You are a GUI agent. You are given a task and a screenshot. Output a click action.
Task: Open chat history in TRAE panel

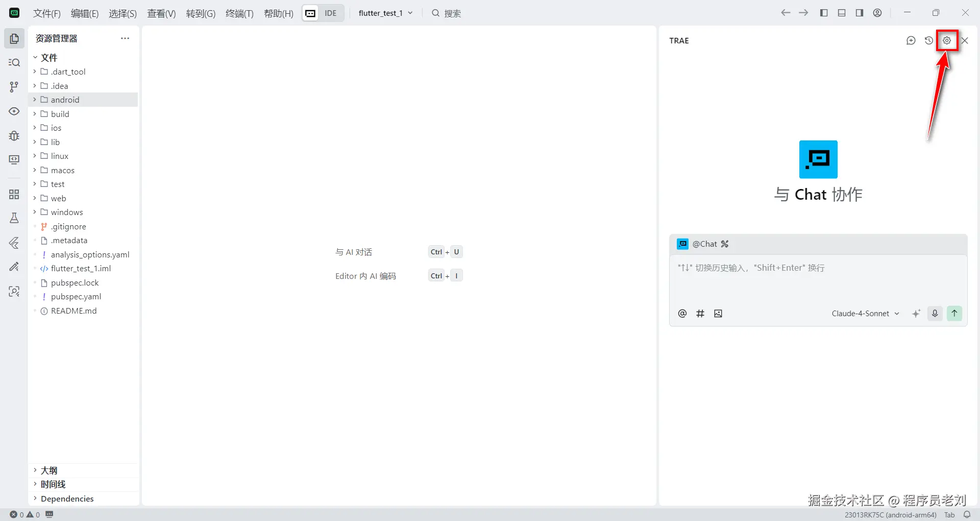coord(929,40)
